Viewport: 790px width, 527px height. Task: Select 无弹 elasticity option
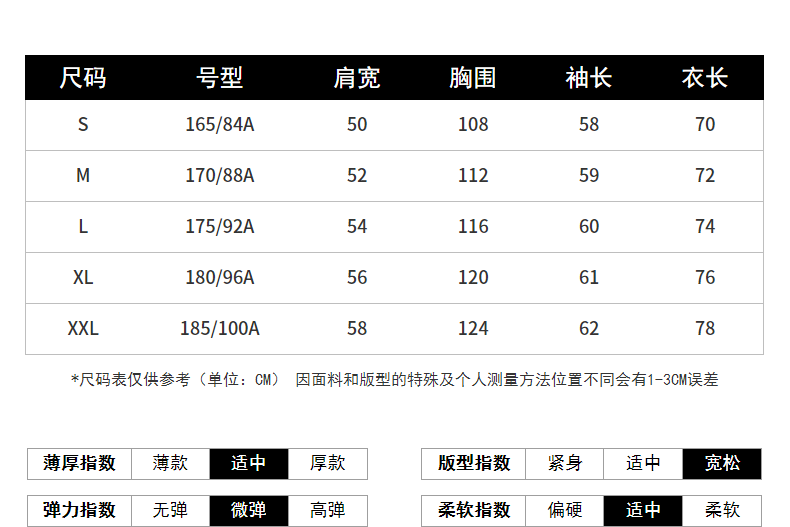click(x=170, y=510)
